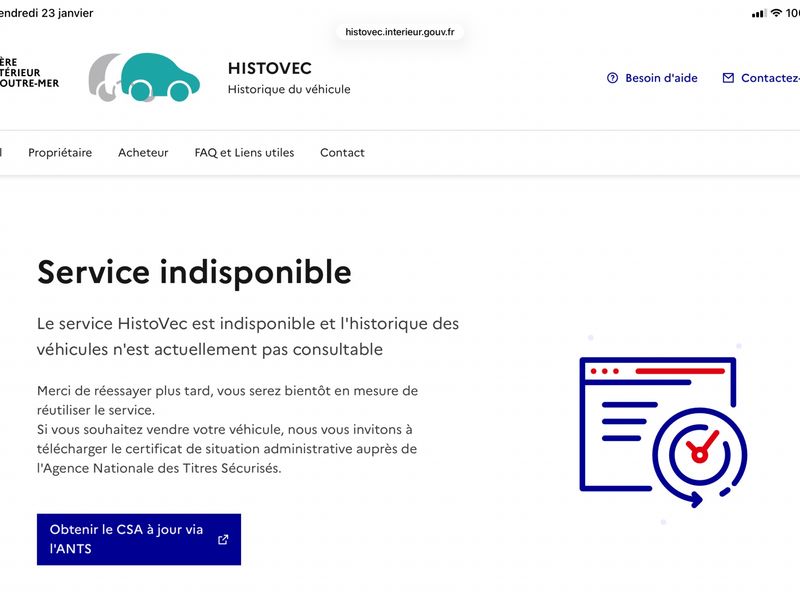This screenshot has height=600, width=800.
Task: Follow the Contactez-nous link text
Action: 769,78
